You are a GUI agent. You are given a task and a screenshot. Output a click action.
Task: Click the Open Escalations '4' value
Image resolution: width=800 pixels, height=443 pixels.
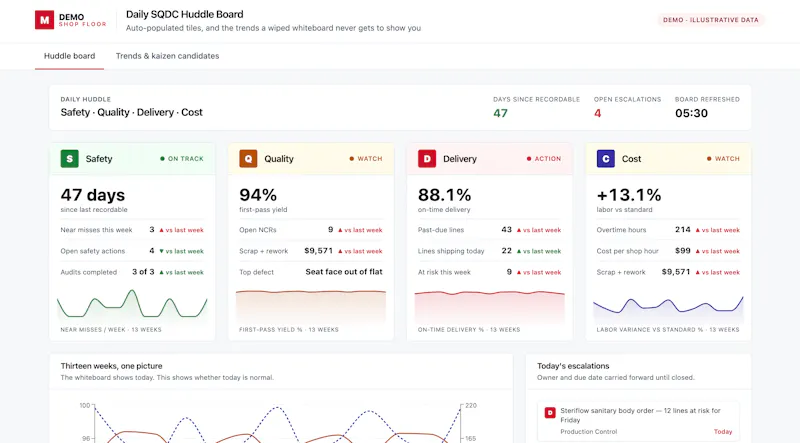[597, 113]
